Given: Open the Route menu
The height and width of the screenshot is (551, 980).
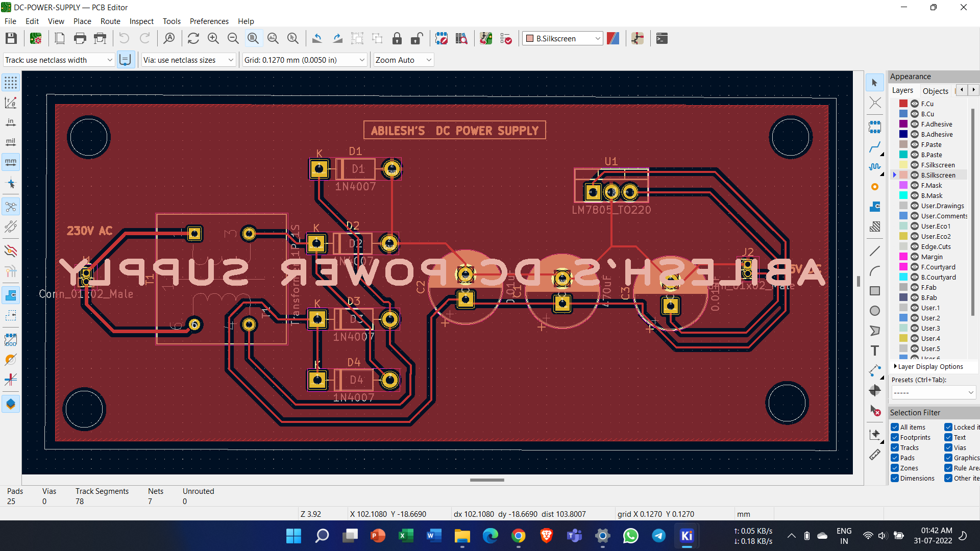Looking at the screenshot, I should point(110,21).
